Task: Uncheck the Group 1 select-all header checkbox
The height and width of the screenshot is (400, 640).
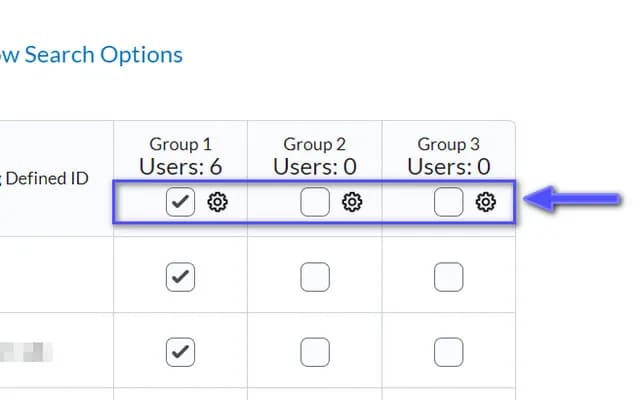Action: (180, 202)
